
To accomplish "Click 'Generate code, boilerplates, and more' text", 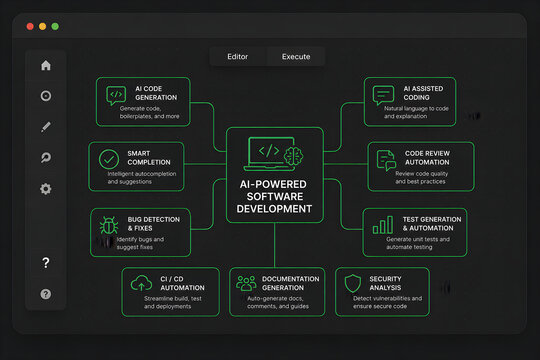I will click(149, 112).
